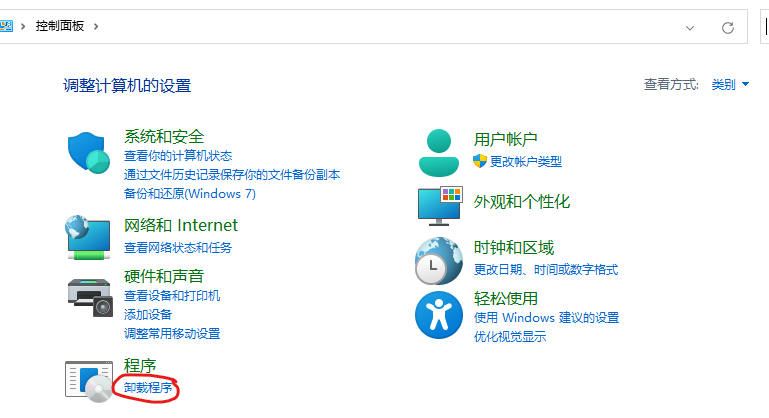Click the Network and Internet globe icon

point(88,236)
